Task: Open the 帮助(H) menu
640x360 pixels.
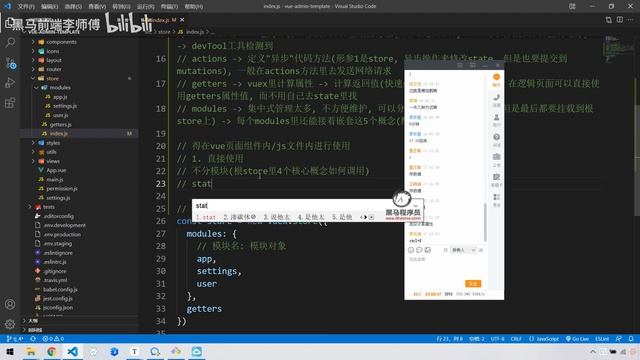Action: point(193,7)
